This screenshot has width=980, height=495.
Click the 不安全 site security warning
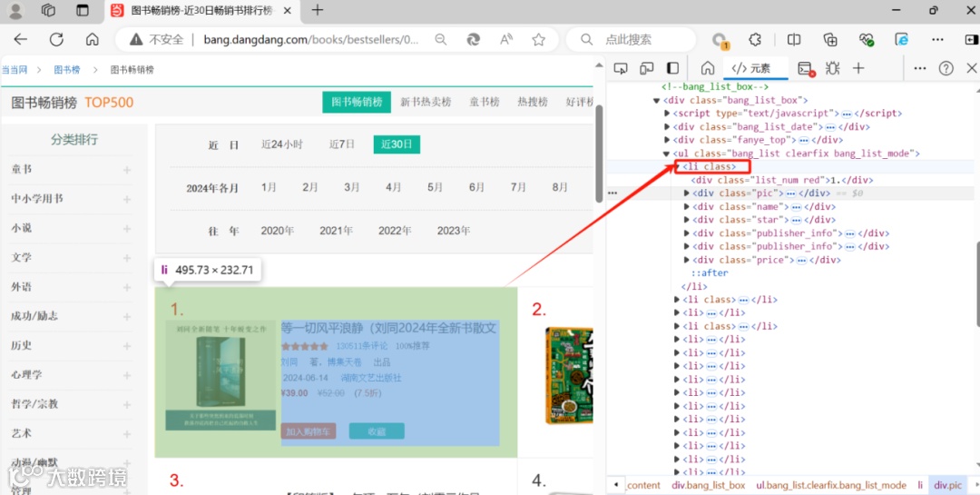(x=156, y=39)
